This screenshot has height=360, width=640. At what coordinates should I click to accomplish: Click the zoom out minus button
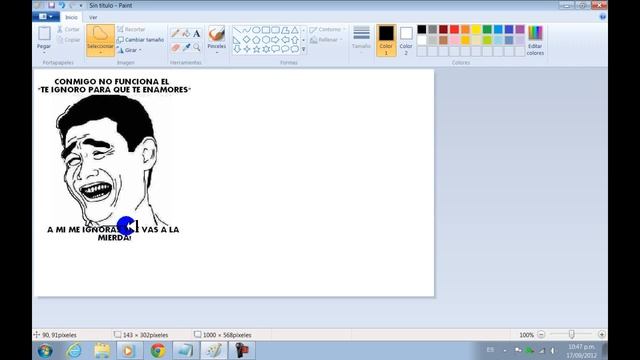[541, 334]
